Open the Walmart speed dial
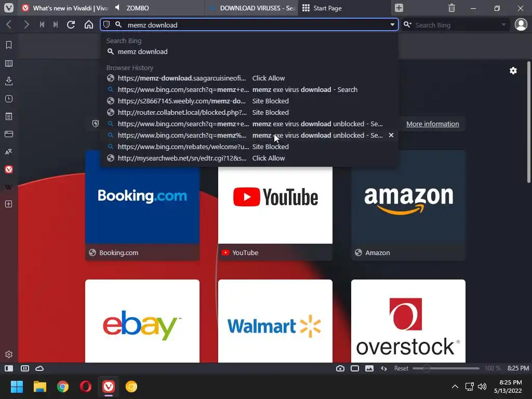The height and width of the screenshot is (399, 532). pyautogui.click(x=275, y=321)
